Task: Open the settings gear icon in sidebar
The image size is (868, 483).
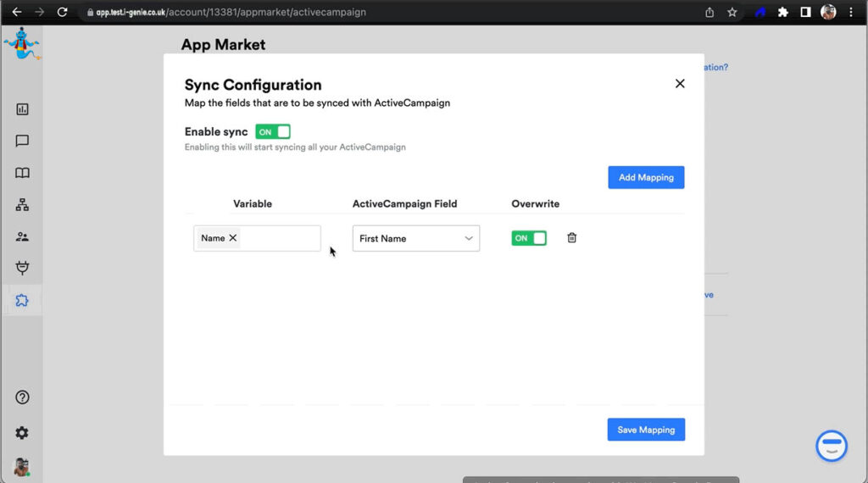Action: (22, 433)
